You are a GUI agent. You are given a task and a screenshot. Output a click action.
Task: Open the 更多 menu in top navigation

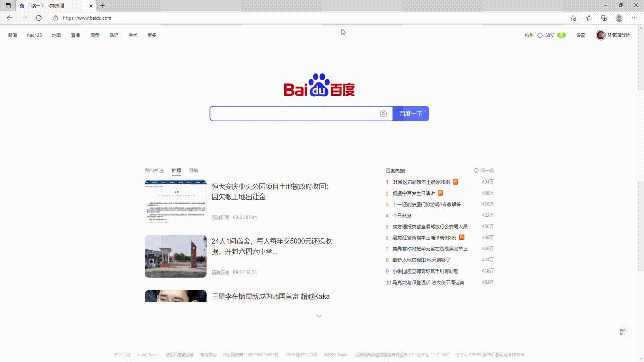point(152,35)
